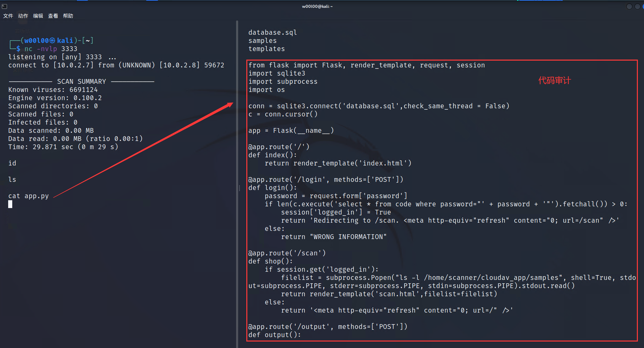Click the 'def index():' line
This screenshot has height=348, width=644.
point(273,155)
